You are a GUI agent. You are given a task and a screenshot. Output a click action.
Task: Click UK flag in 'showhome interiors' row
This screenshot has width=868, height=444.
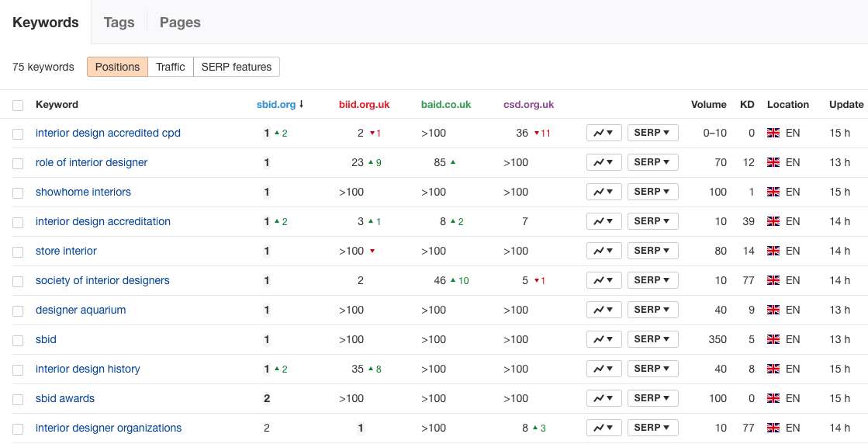click(x=773, y=192)
